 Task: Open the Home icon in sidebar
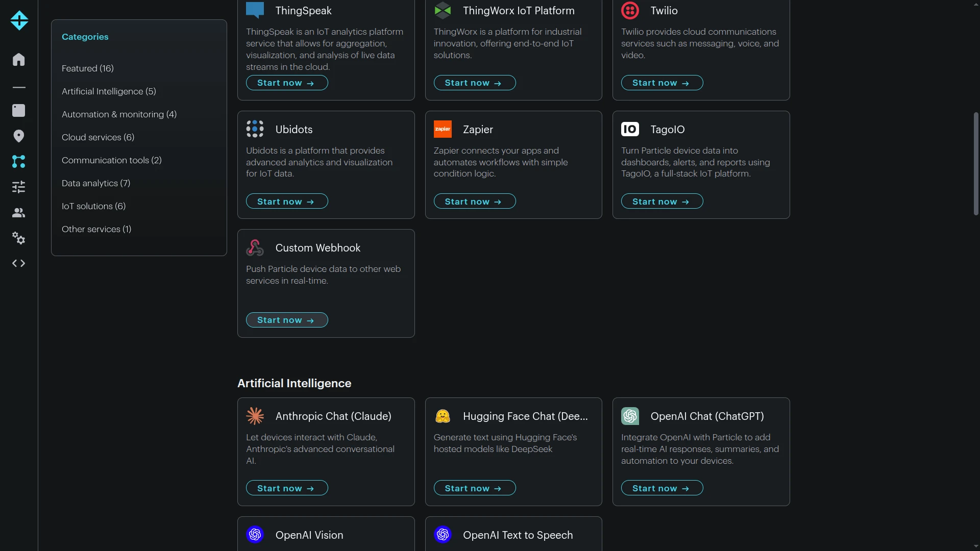[19, 59]
